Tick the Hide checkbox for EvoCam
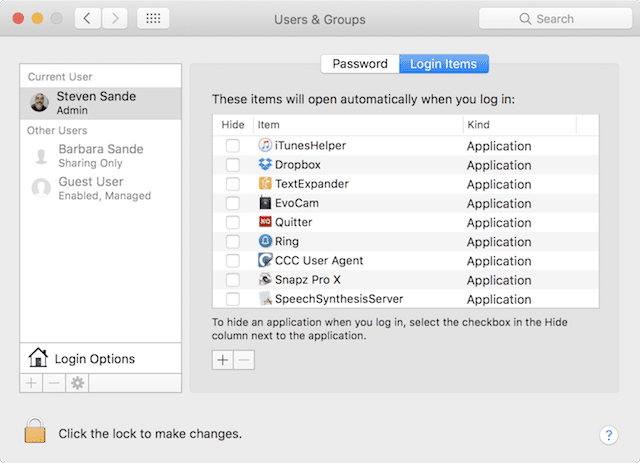The width and height of the screenshot is (640, 463). (232, 203)
